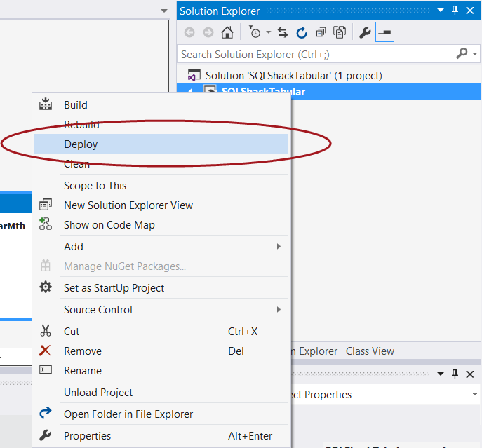Click the Cut scissors icon
Image resolution: width=482 pixels, height=448 pixels.
pos(46,331)
